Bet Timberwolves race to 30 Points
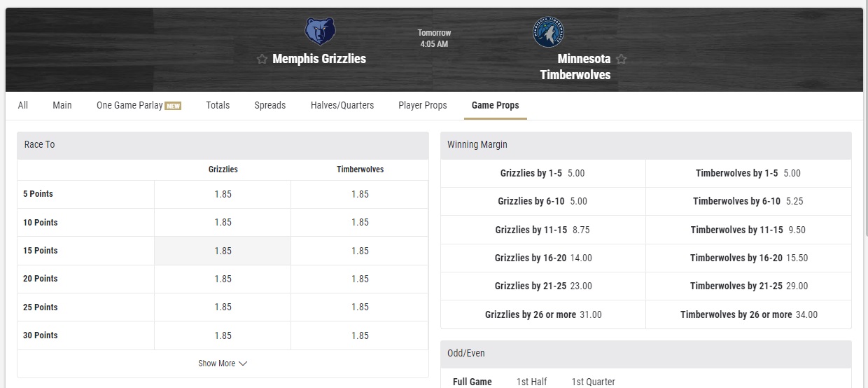Screen dimensions: 868x388 tap(360, 335)
